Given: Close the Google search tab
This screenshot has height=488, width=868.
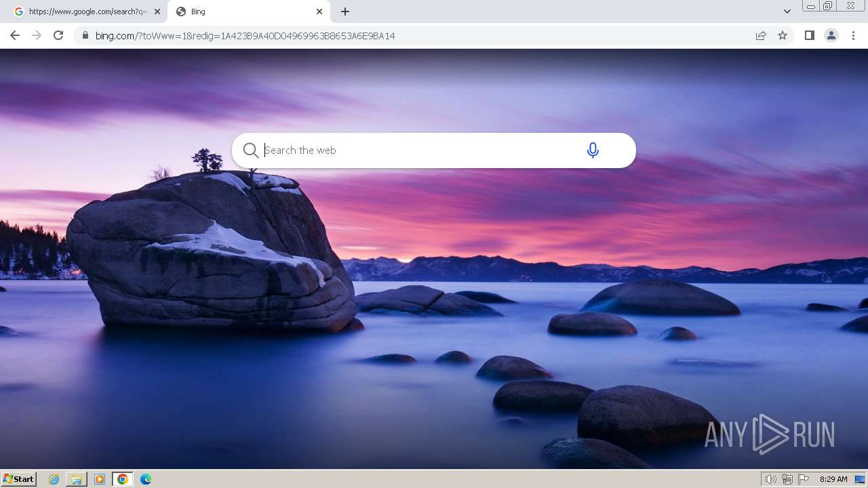Looking at the screenshot, I should pyautogui.click(x=157, y=12).
